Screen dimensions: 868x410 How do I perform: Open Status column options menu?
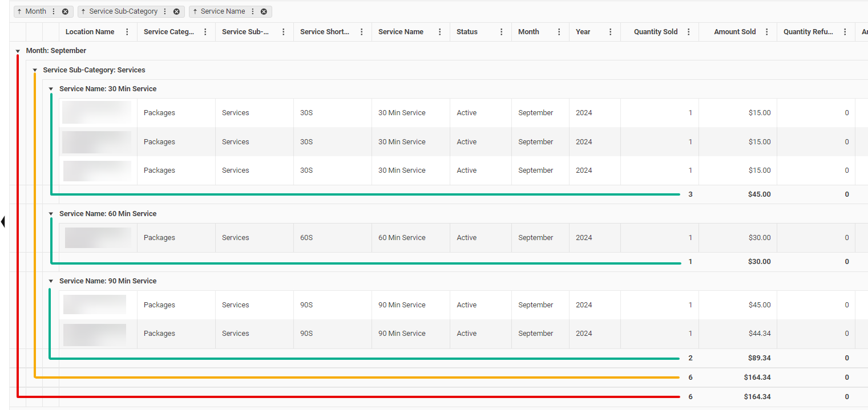click(x=502, y=32)
